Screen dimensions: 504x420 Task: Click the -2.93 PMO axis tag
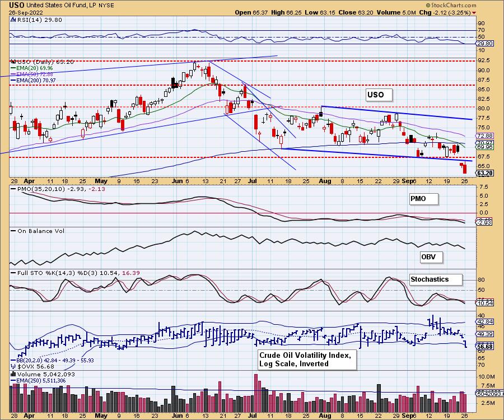pyautogui.click(x=484, y=222)
